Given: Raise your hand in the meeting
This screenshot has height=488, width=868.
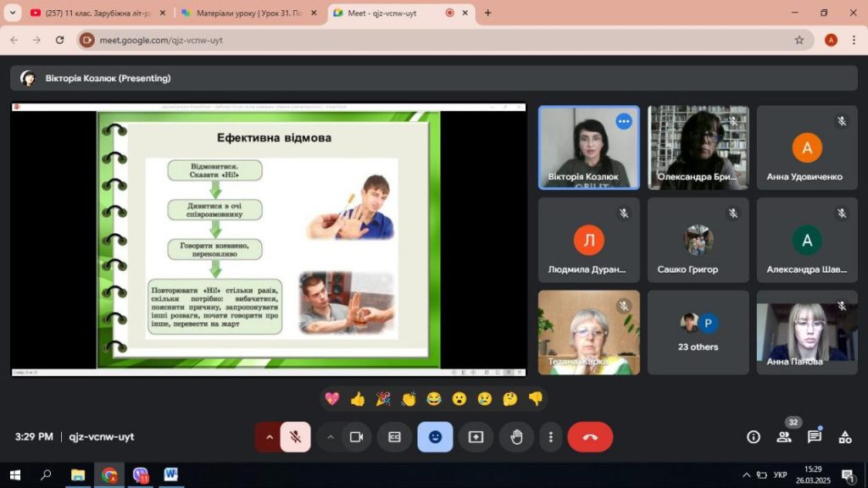Looking at the screenshot, I should (x=516, y=437).
